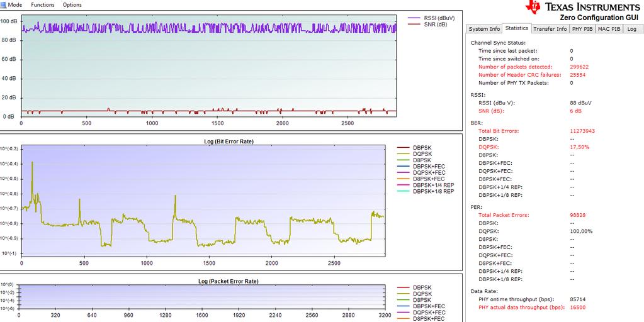Open the Functions menu
The image size is (644, 322).
(x=42, y=5)
